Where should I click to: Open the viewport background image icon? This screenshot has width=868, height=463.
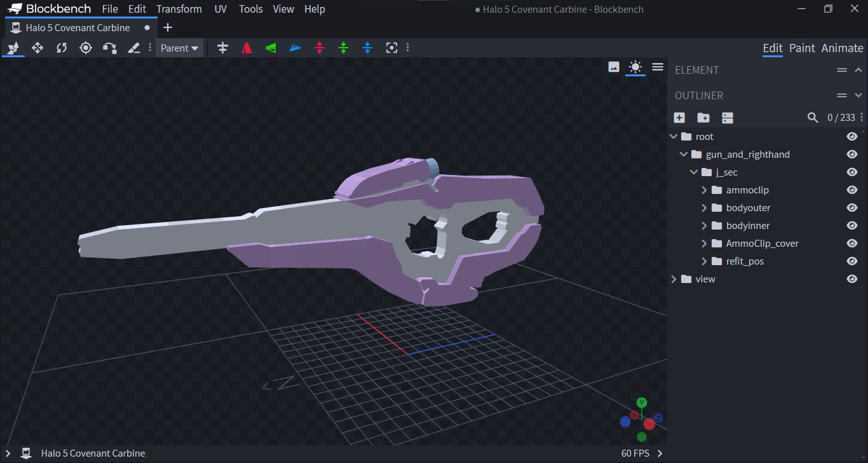tap(614, 67)
